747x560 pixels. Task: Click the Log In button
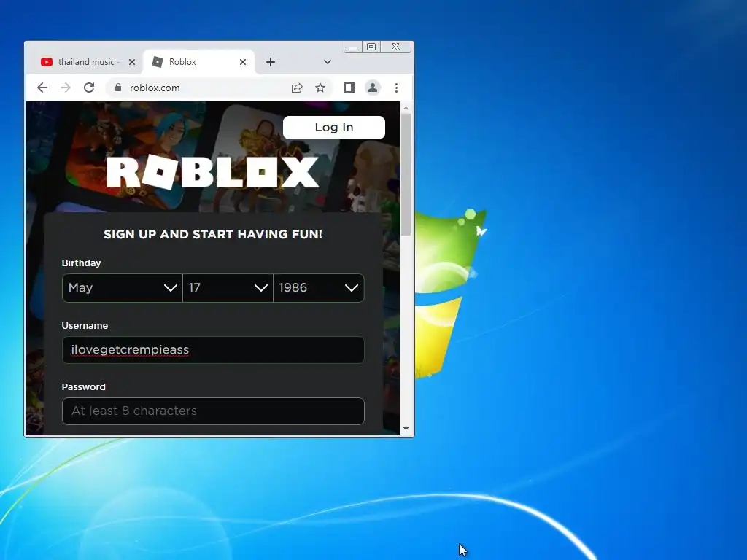pos(334,128)
